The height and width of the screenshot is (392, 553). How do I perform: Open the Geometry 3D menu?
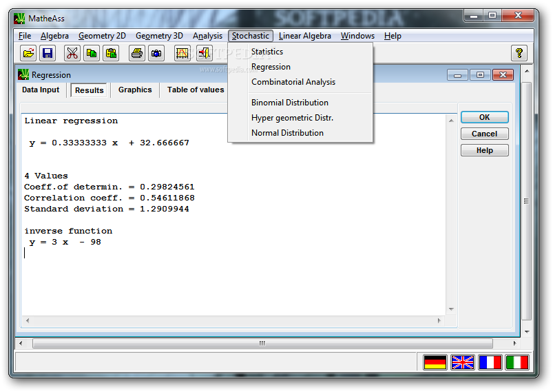coord(159,36)
